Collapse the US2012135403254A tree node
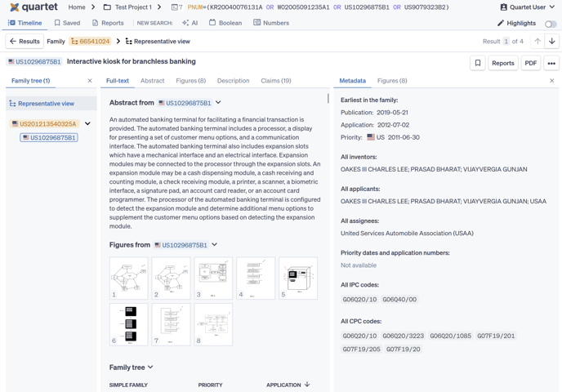562x392 pixels. pos(87,124)
